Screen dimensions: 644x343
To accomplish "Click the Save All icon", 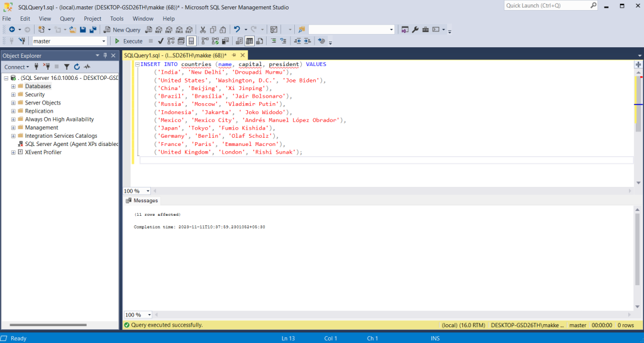I will (93, 30).
